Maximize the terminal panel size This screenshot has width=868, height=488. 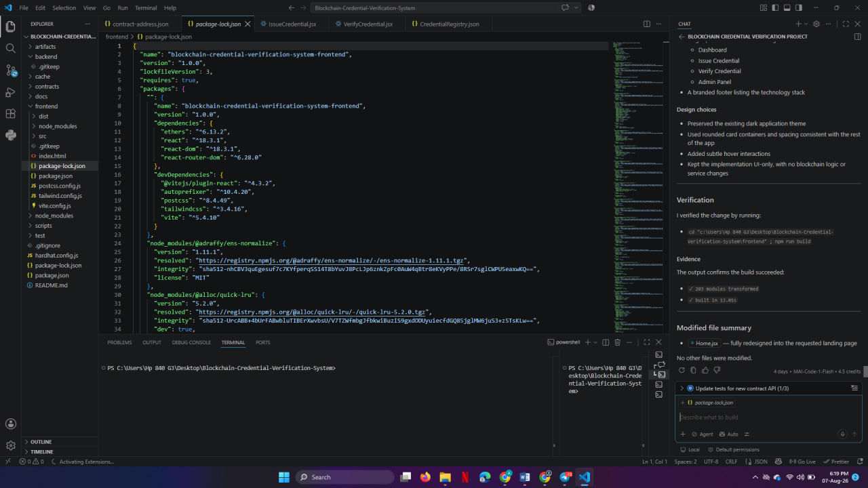[647, 342]
